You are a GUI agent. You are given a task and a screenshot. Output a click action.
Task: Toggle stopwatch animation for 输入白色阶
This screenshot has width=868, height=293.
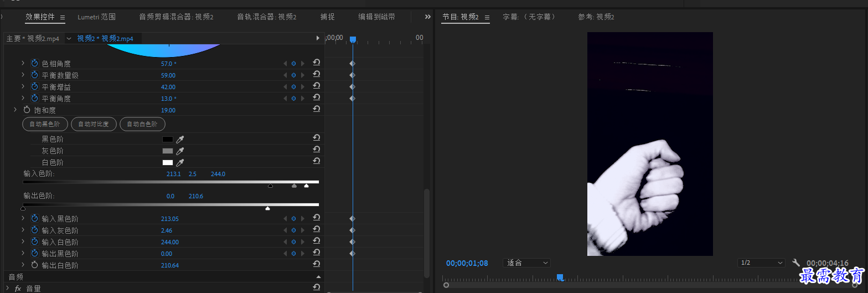(34, 242)
